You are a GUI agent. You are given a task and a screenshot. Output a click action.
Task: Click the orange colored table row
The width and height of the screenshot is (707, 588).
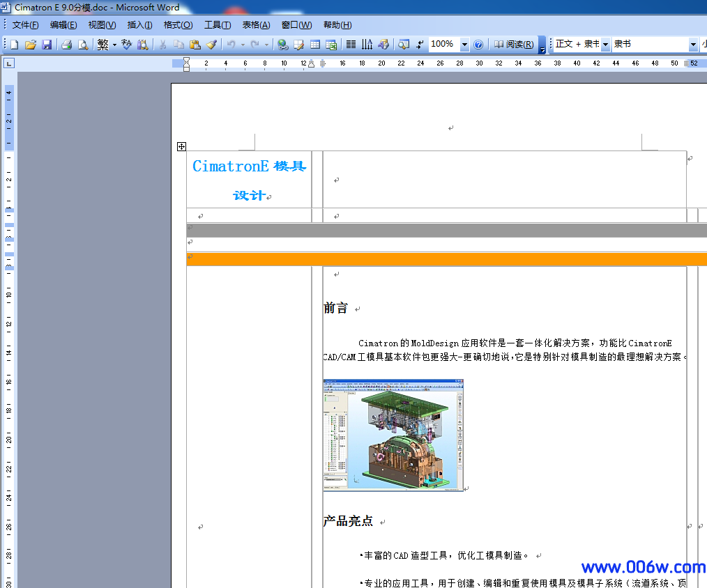pyautogui.click(x=447, y=259)
